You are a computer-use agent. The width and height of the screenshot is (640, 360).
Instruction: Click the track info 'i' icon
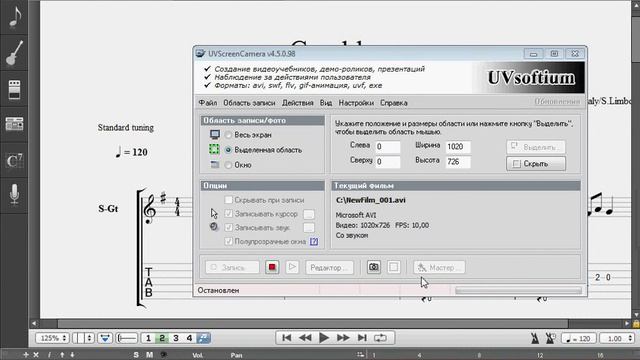click(x=49, y=355)
